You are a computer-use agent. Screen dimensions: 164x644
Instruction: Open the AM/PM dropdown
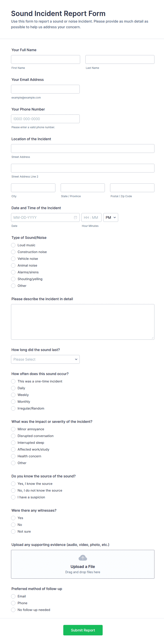pyautogui.click(x=111, y=218)
